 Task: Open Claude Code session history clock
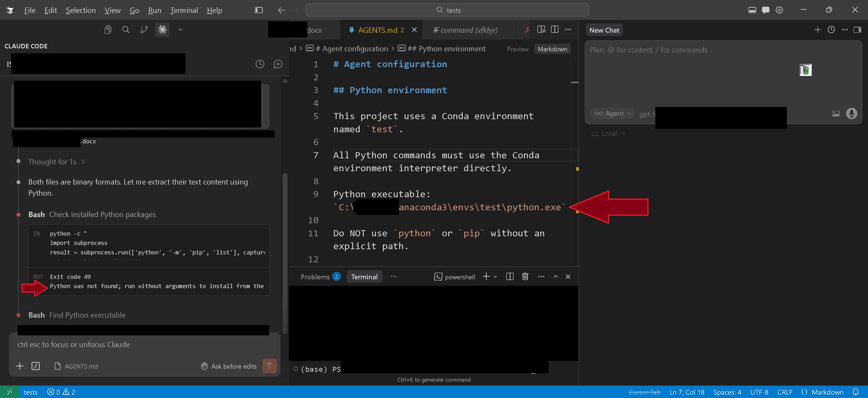click(260, 64)
